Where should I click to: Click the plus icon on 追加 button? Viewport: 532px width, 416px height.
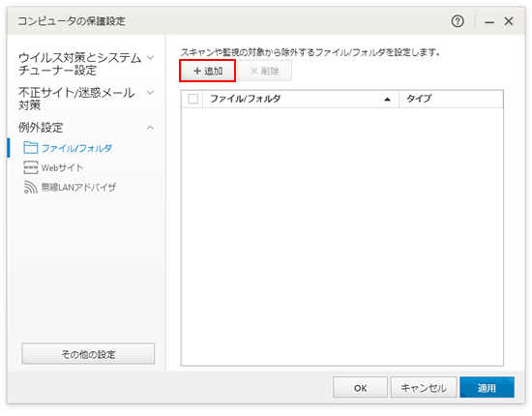(197, 71)
